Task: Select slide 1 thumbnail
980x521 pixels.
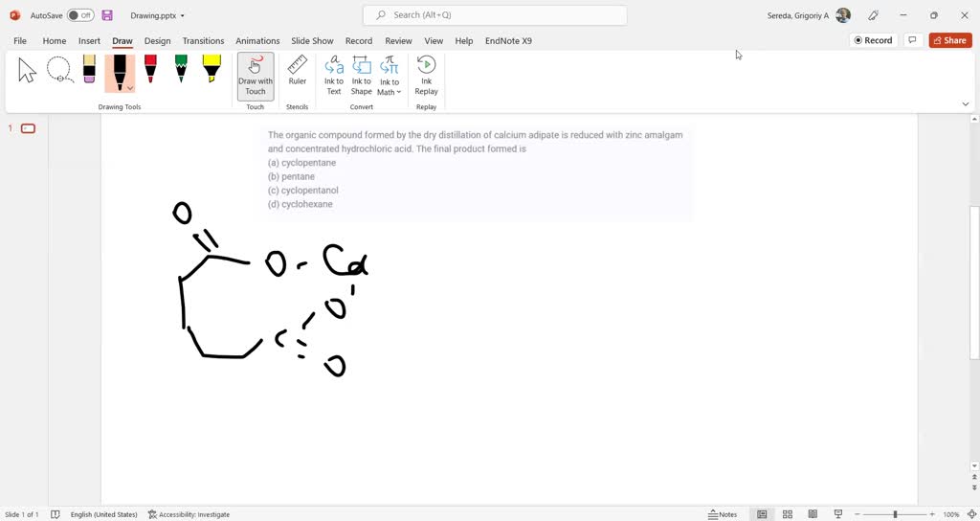Action: pos(28,129)
